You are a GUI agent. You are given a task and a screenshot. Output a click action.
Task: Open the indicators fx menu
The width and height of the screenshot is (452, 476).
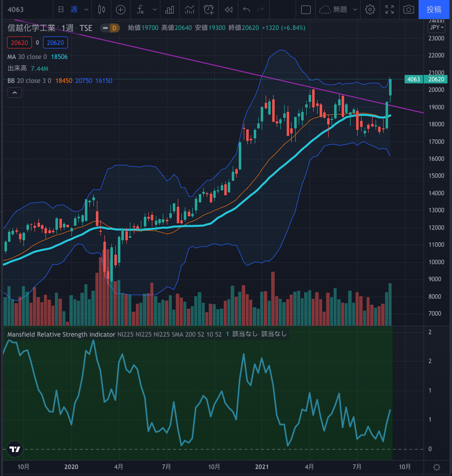click(140, 9)
